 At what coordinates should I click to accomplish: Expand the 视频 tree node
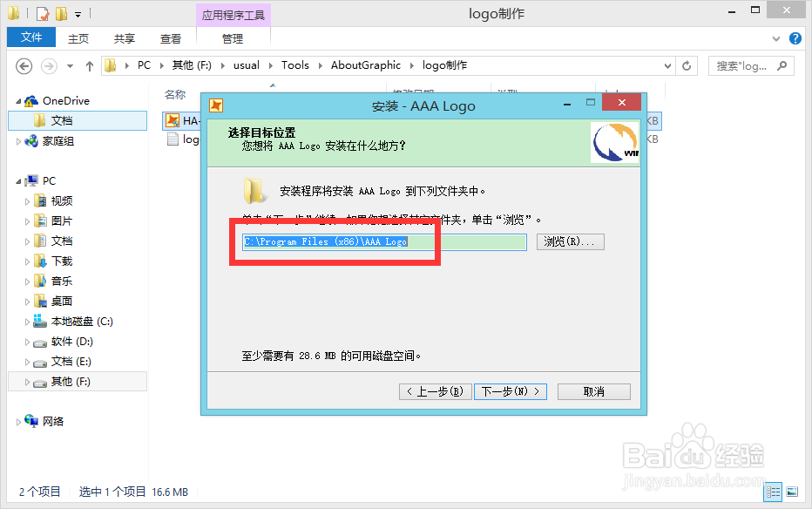point(27,201)
